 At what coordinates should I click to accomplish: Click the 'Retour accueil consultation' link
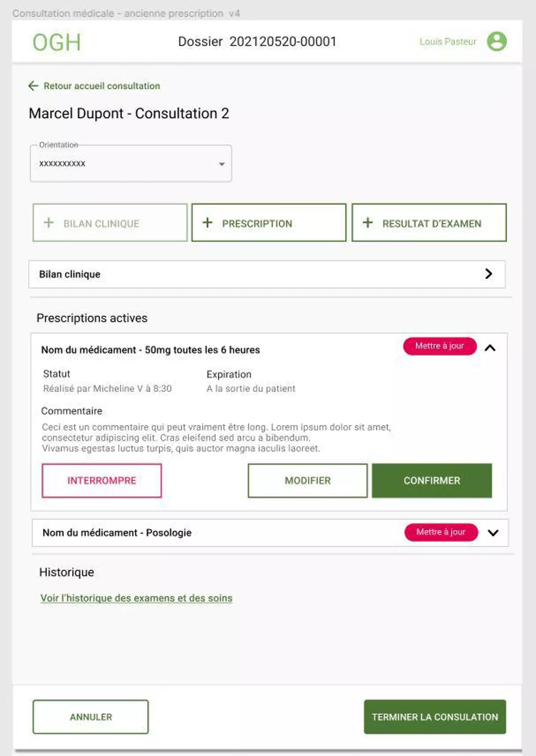101,86
